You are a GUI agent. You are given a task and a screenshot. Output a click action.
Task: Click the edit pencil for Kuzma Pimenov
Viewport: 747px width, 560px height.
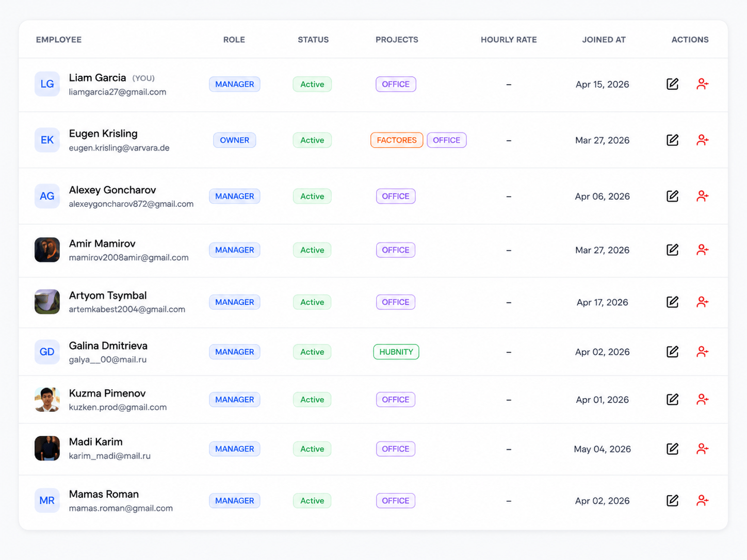click(672, 399)
